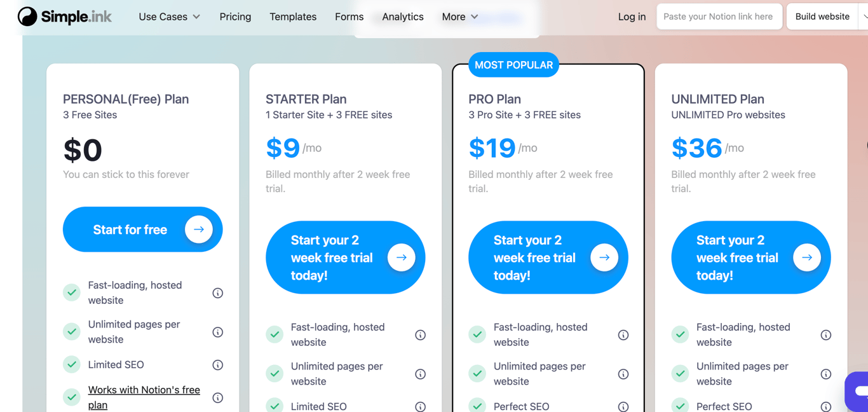Click info icon next to Perfect SEO on PRO plan
This screenshot has height=412, width=868.
point(623,405)
